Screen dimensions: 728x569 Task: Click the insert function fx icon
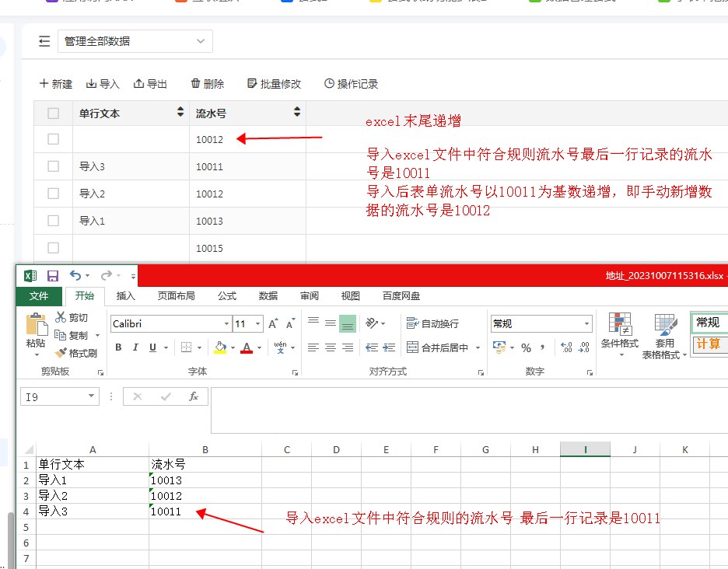(x=193, y=396)
